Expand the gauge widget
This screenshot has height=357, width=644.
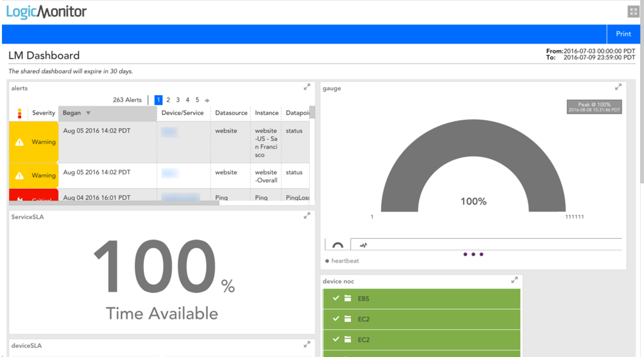(618, 87)
